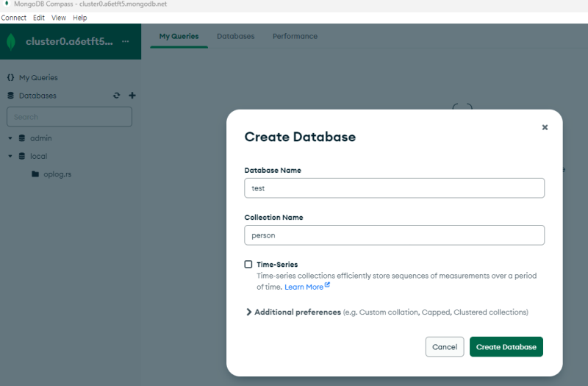Click the Database Name input field
This screenshot has height=386, width=588.
tap(394, 188)
